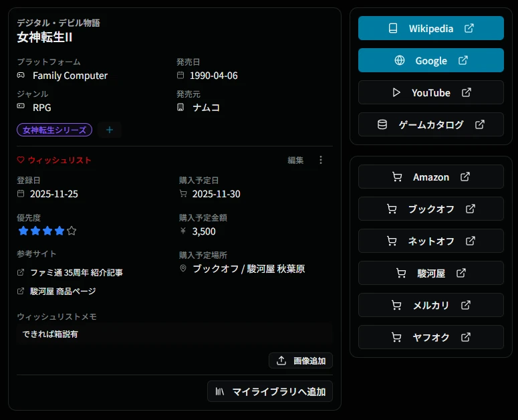This screenshot has width=518, height=420.
Task: Click the globe icon on Google button
Action: click(400, 60)
